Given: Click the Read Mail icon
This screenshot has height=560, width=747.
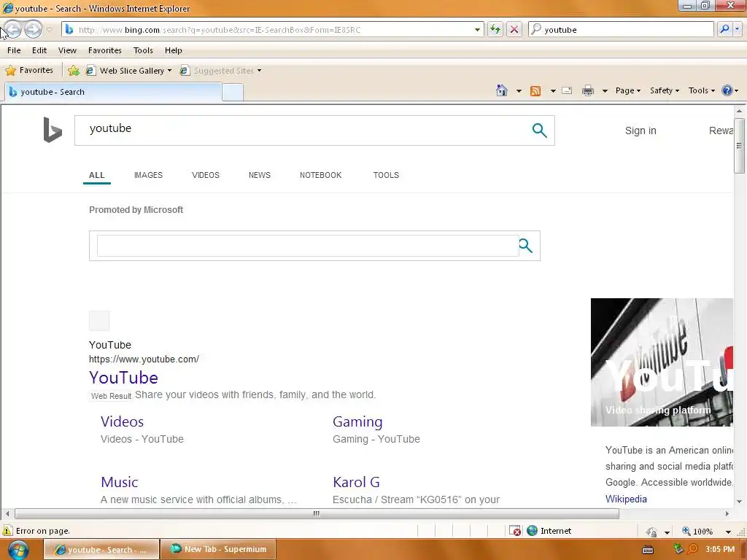Looking at the screenshot, I should click(x=567, y=90).
